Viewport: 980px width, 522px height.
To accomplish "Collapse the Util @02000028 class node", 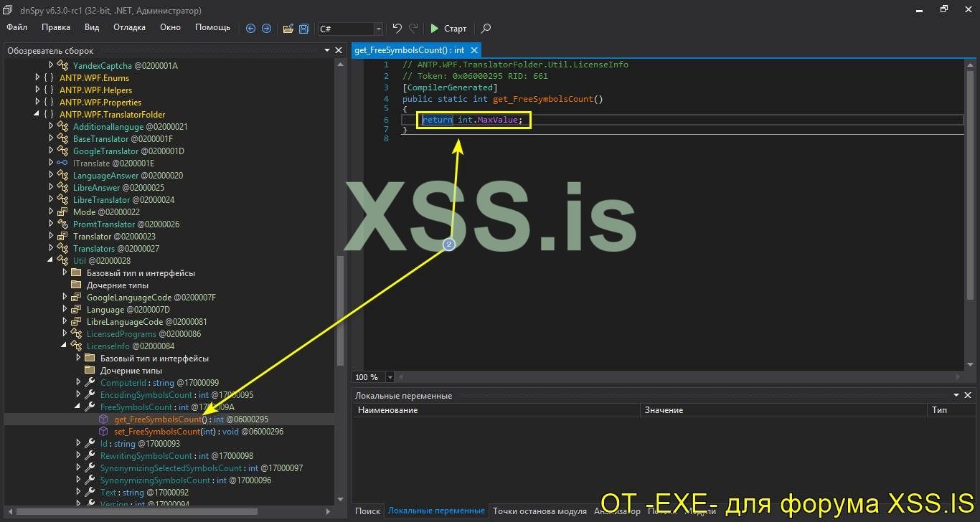I will [x=51, y=261].
